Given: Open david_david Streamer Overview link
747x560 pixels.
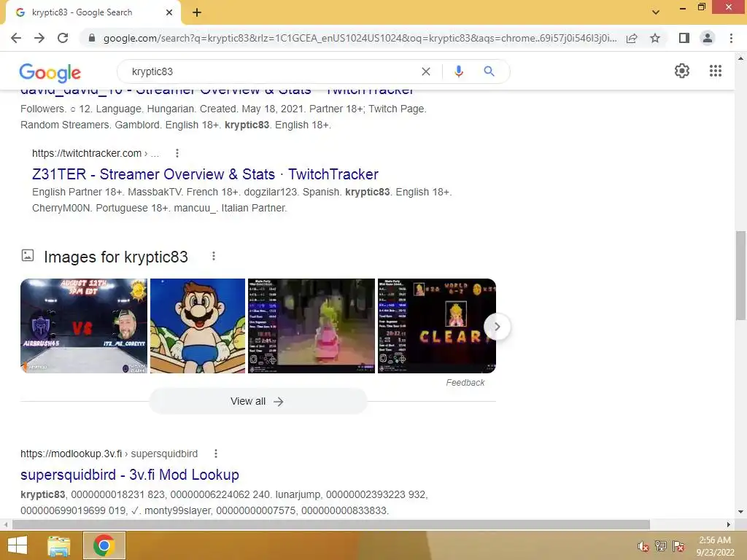Looking at the screenshot, I should pyautogui.click(x=217, y=91).
